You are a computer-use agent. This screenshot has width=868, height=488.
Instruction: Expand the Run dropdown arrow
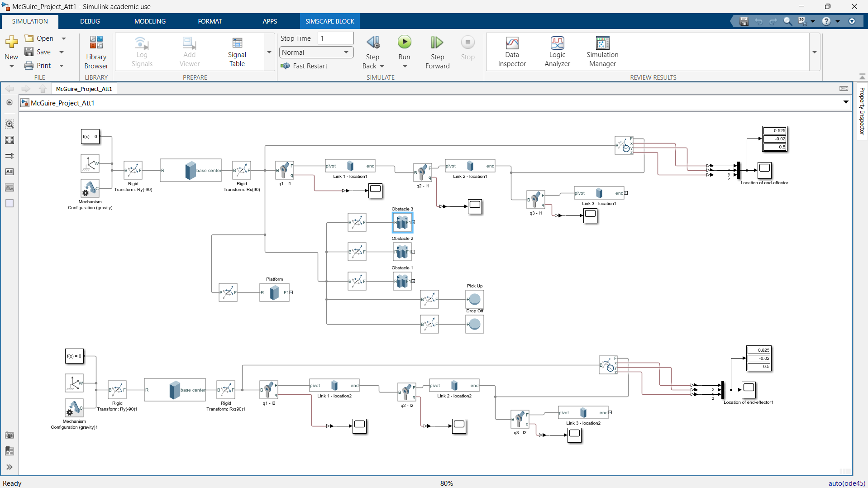click(x=405, y=67)
